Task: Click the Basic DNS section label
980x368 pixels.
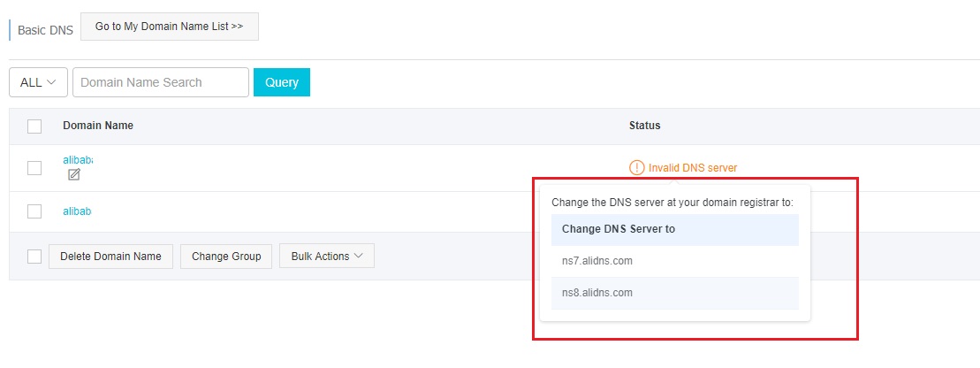Action: tap(45, 28)
